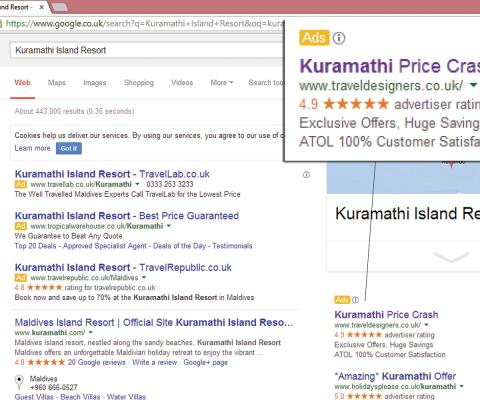The width and height of the screenshot is (480, 400).
Task: Expand the enlarged traveldesigners.co.uk dropdown arrow
Action: tap(473, 86)
